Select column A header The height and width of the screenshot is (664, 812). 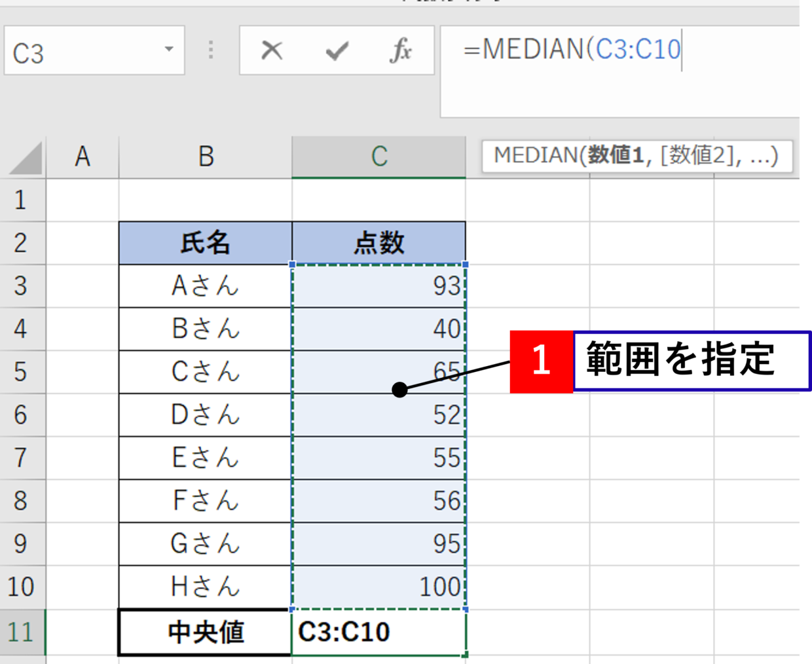pyautogui.click(x=82, y=157)
